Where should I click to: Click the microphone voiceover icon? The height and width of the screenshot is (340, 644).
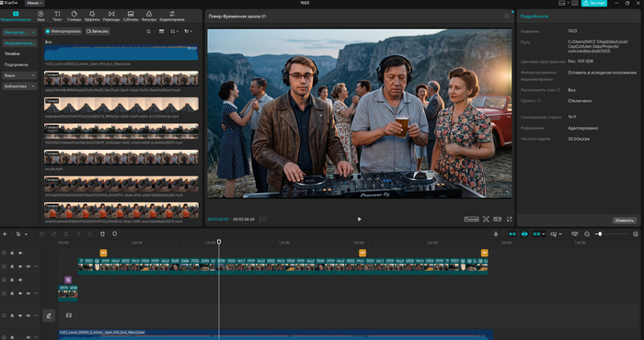point(496,233)
